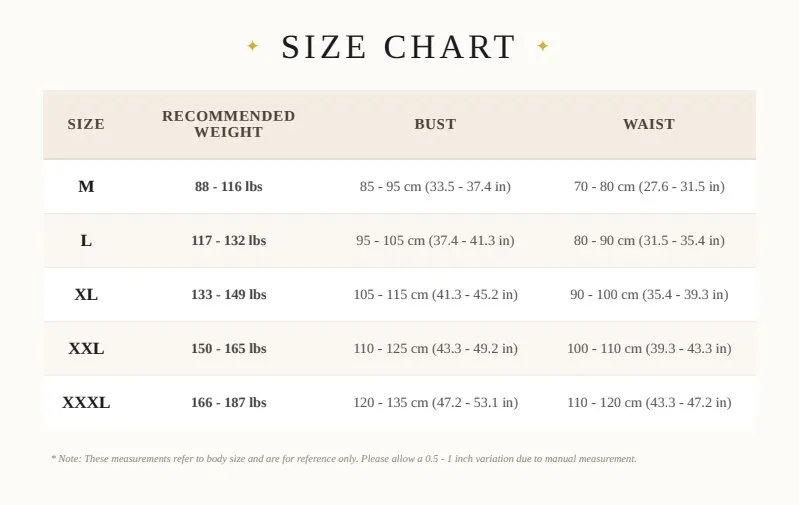Click the gold star left of title
Screen dimensions: 799x505
[x=253, y=46]
